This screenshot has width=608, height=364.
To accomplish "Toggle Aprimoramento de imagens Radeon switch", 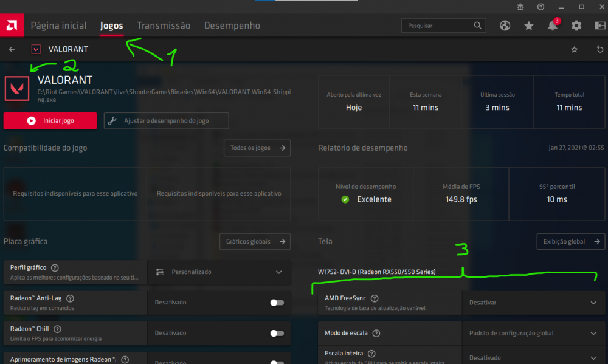I will 277,362.
